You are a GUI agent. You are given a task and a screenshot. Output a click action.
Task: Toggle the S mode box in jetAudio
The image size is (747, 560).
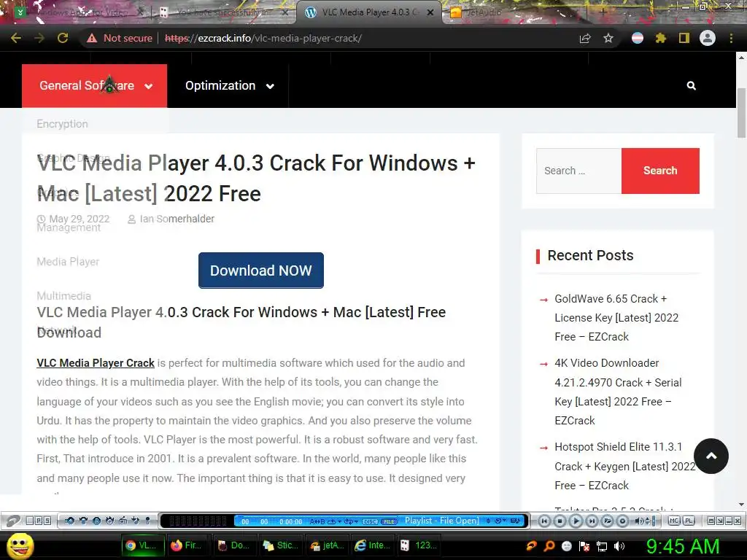coord(47,521)
